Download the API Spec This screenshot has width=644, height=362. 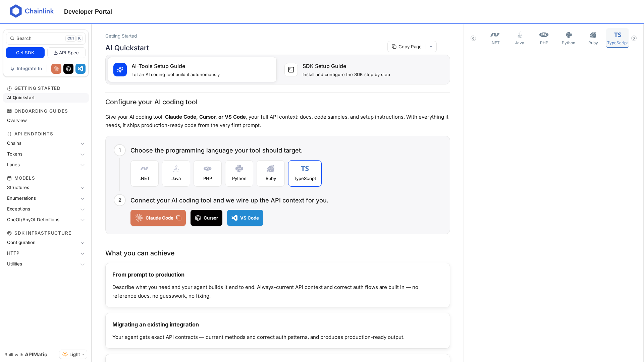pos(66,53)
